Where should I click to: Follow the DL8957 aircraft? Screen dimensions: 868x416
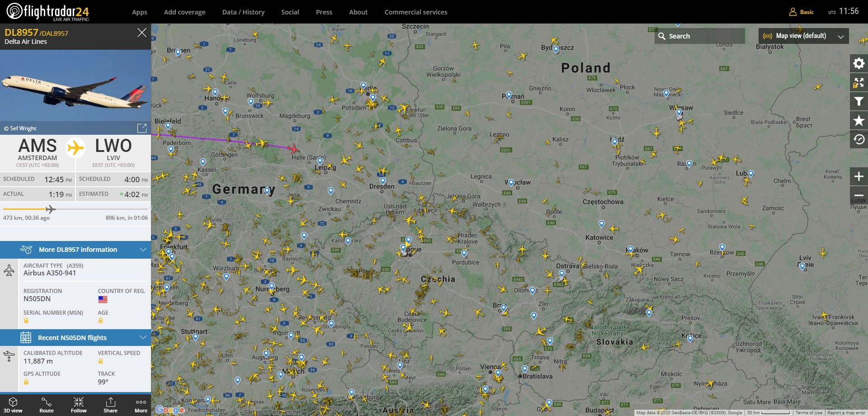pos(78,405)
